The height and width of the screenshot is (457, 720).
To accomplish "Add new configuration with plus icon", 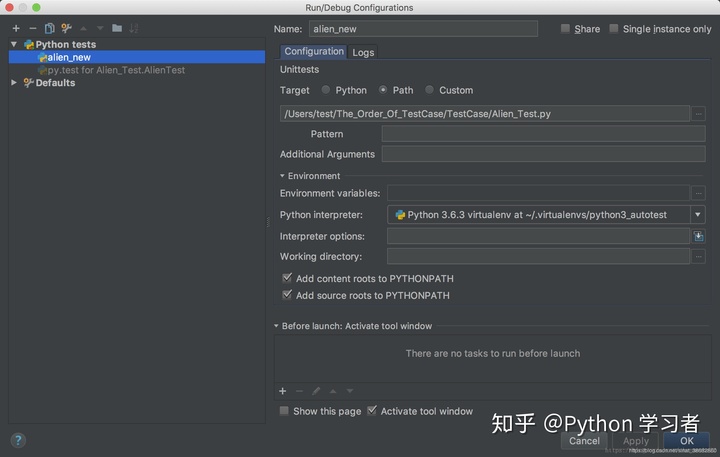I will [16, 28].
